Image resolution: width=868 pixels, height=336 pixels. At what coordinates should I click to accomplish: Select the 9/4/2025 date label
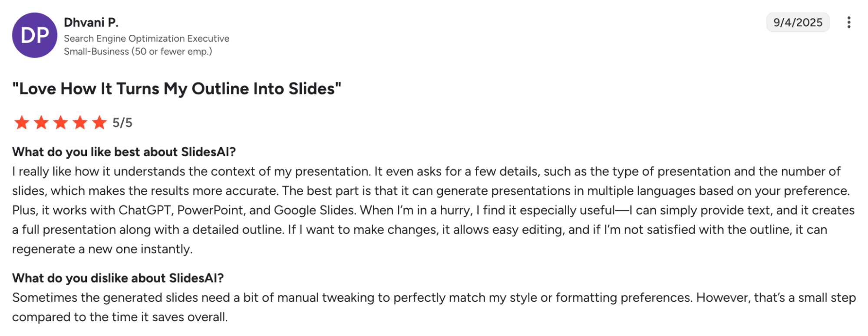[798, 22]
